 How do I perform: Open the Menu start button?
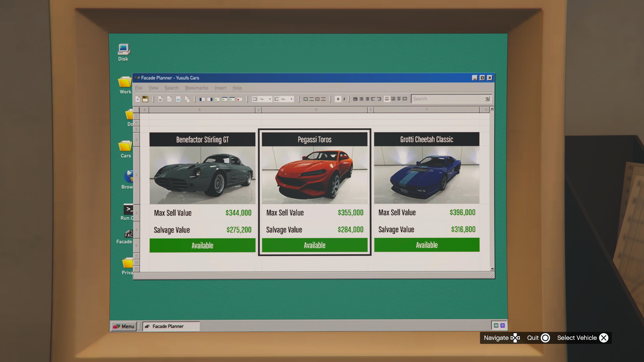point(124,326)
